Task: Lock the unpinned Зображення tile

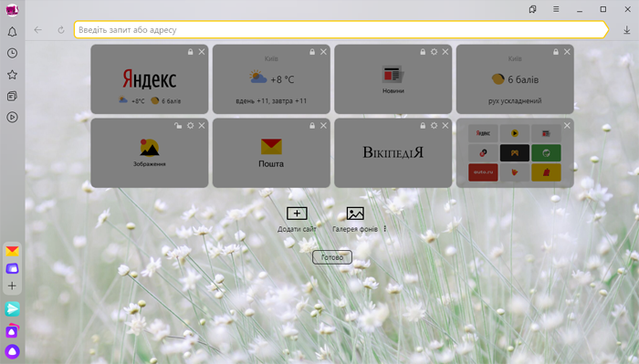Action: [178, 125]
